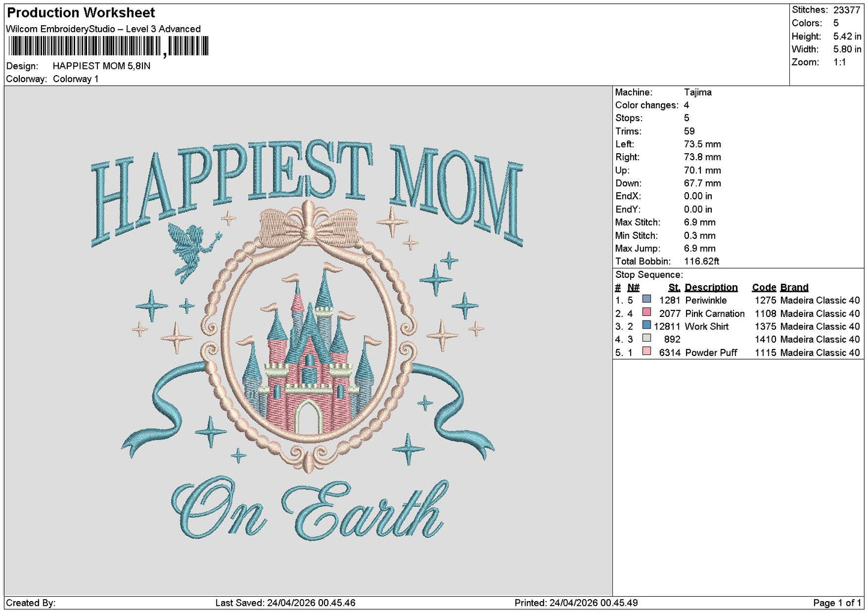Click the Zoom value '1:1'

pyautogui.click(x=839, y=62)
